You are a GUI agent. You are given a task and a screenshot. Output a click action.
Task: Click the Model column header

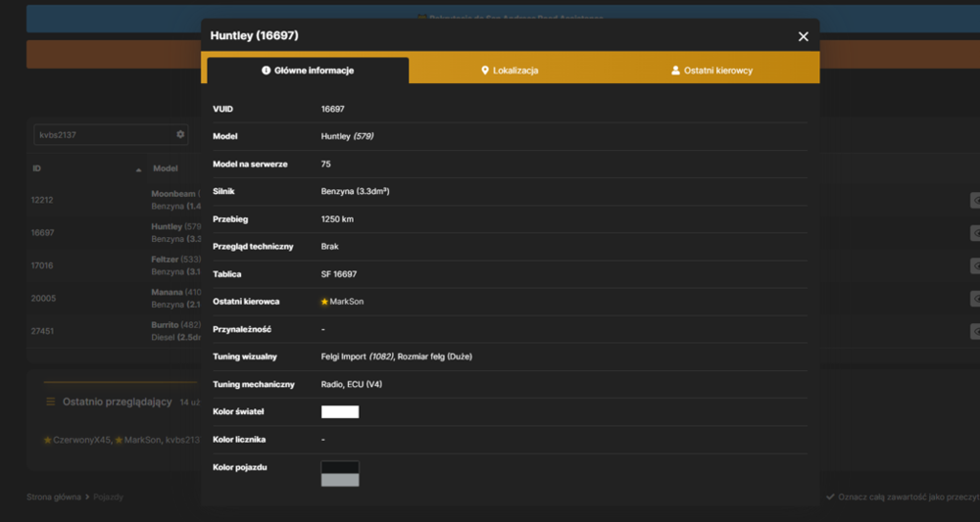[x=166, y=168]
